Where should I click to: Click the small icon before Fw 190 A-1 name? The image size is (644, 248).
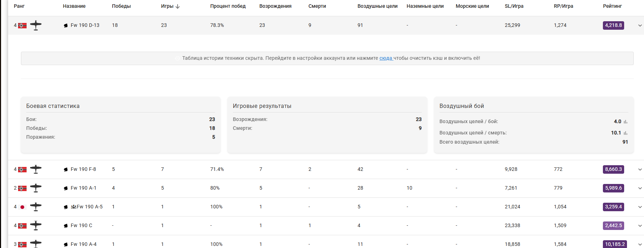click(66, 188)
